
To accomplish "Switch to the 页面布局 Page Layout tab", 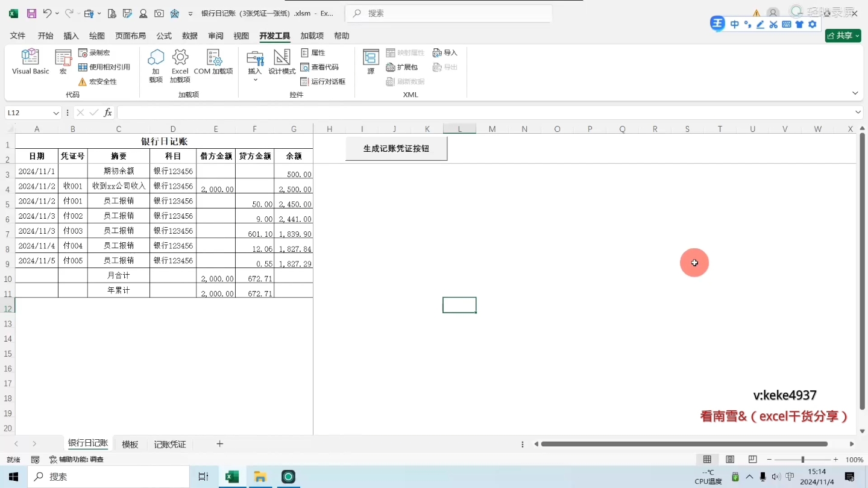I will point(130,36).
